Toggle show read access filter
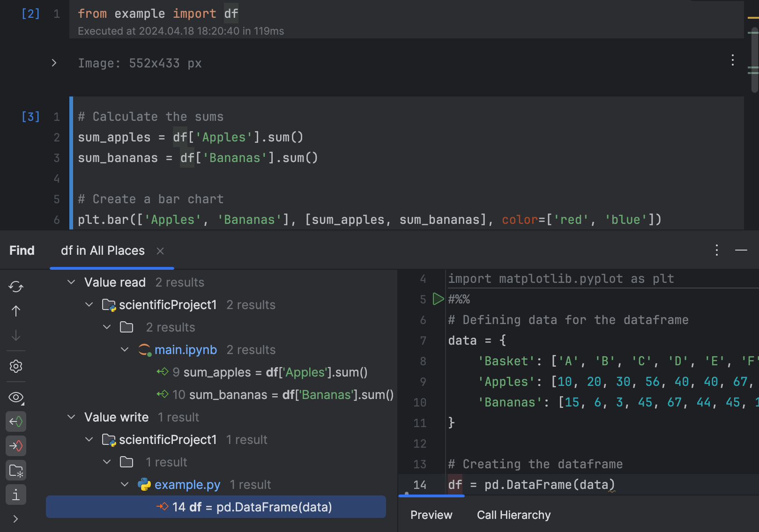This screenshot has width=759, height=532. pyautogui.click(x=16, y=421)
